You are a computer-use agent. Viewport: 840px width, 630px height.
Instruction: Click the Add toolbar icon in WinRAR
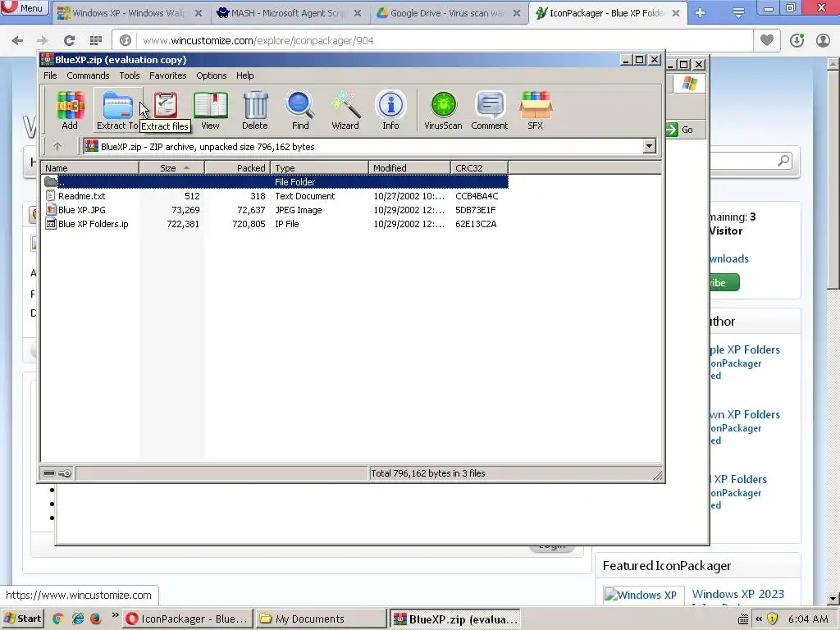click(x=71, y=110)
